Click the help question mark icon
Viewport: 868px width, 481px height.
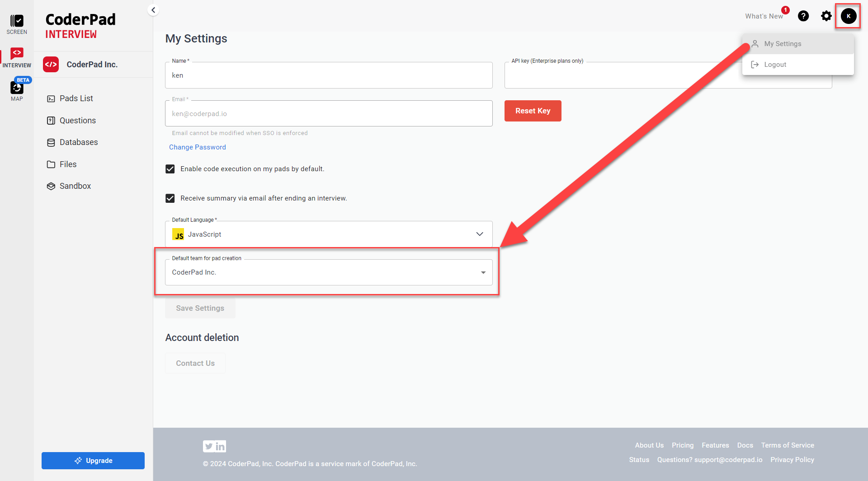click(x=803, y=16)
